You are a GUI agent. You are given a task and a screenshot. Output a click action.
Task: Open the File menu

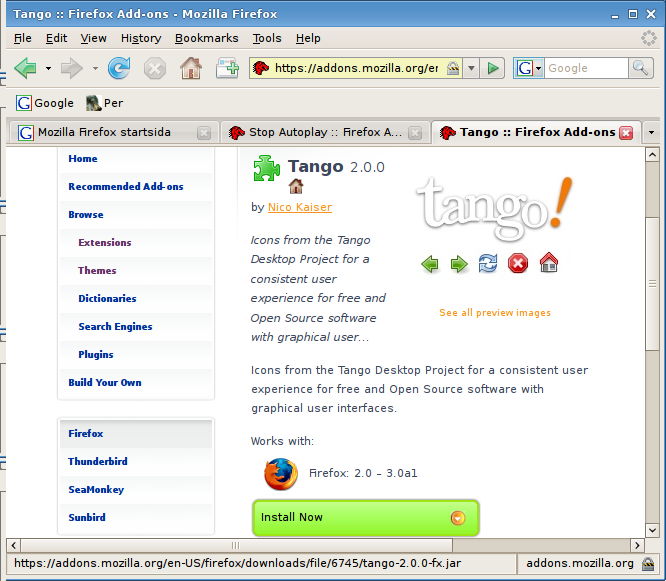point(23,38)
